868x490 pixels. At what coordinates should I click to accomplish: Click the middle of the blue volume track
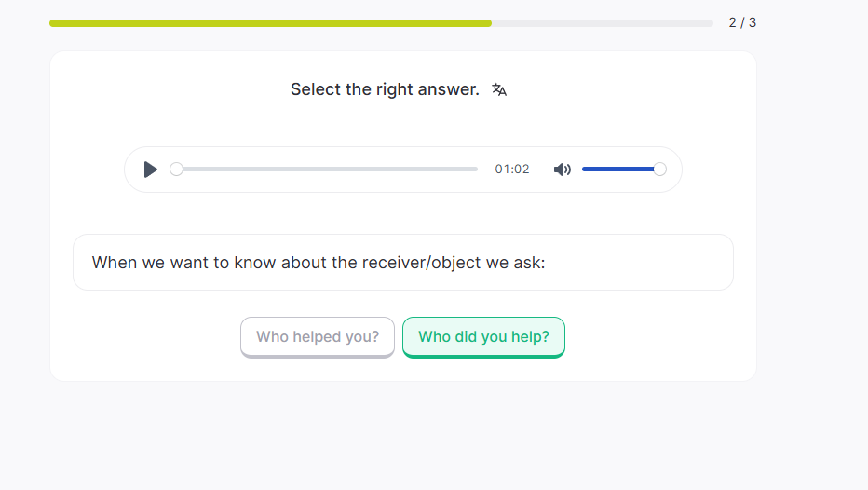[x=620, y=170]
